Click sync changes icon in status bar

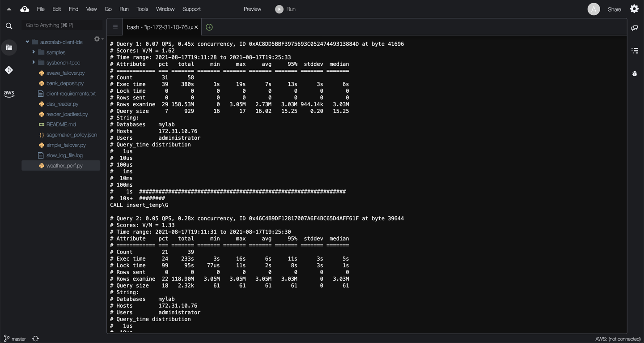pyautogui.click(x=36, y=339)
